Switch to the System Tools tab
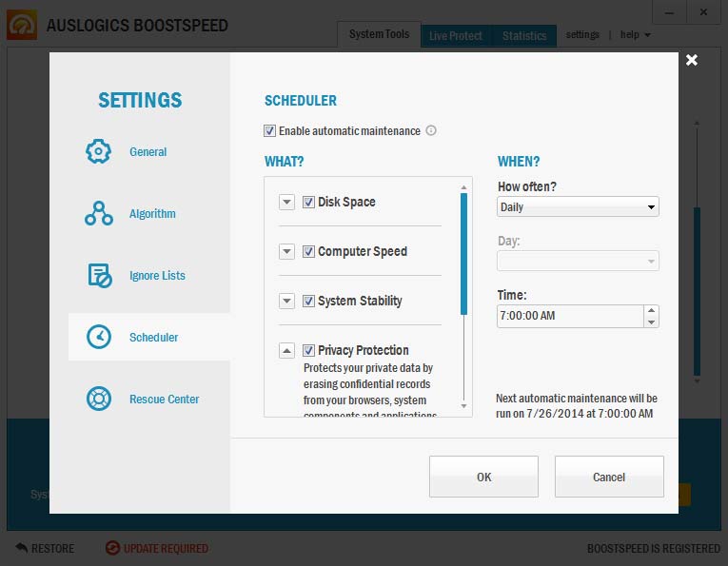The width and height of the screenshot is (728, 566). 379,34
